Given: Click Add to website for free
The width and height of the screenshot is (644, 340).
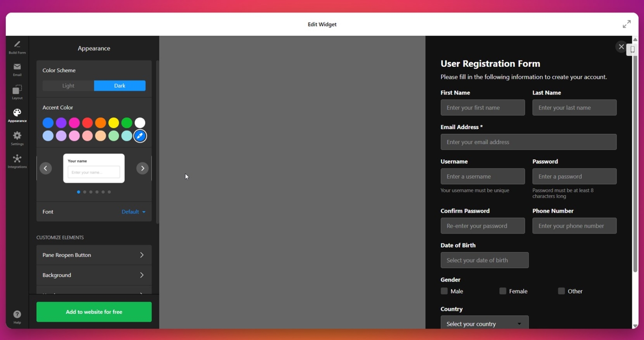Looking at the screenshot, I should (x=93, y=312).
